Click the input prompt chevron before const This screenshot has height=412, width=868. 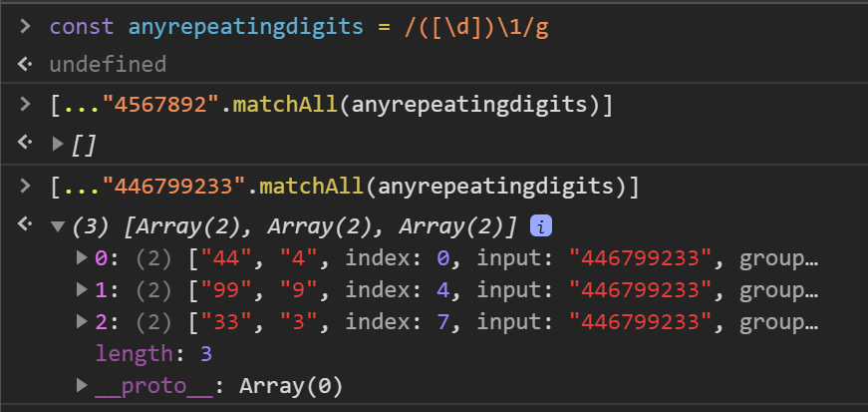point(25,26)
